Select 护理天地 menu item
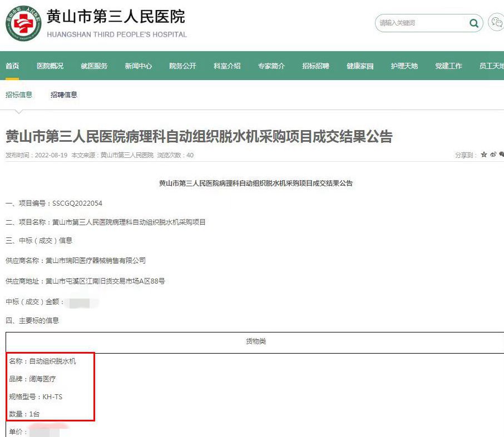This screenshot has width=504, height=437. pyautogui.click(x=404, y=66)
